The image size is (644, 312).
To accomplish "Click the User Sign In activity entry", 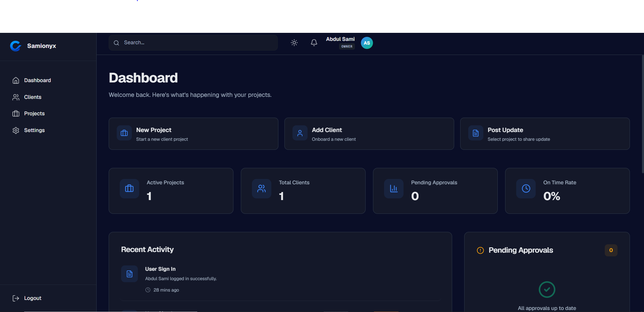I will [x=280, y=279].
